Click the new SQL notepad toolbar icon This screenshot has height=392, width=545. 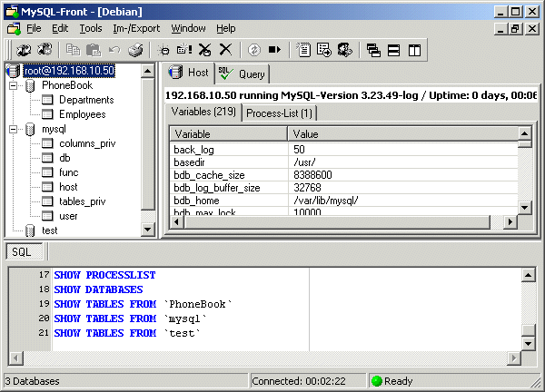(x=303, y=50)
